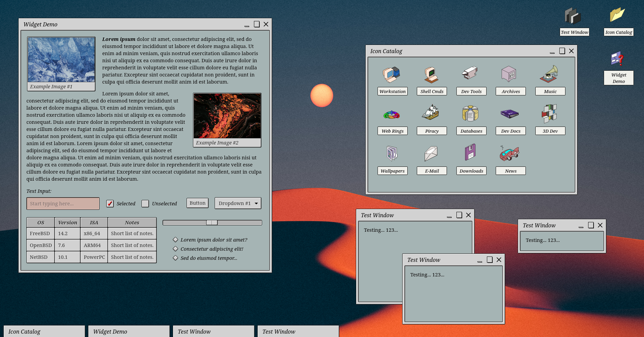
Task: Open the News car icon
Action: pos(510,153)
